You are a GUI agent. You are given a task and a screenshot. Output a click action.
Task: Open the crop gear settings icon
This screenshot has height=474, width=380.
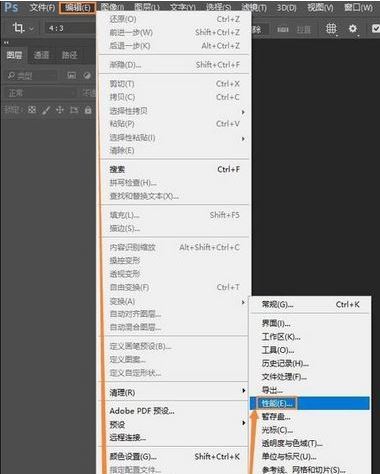353,29
